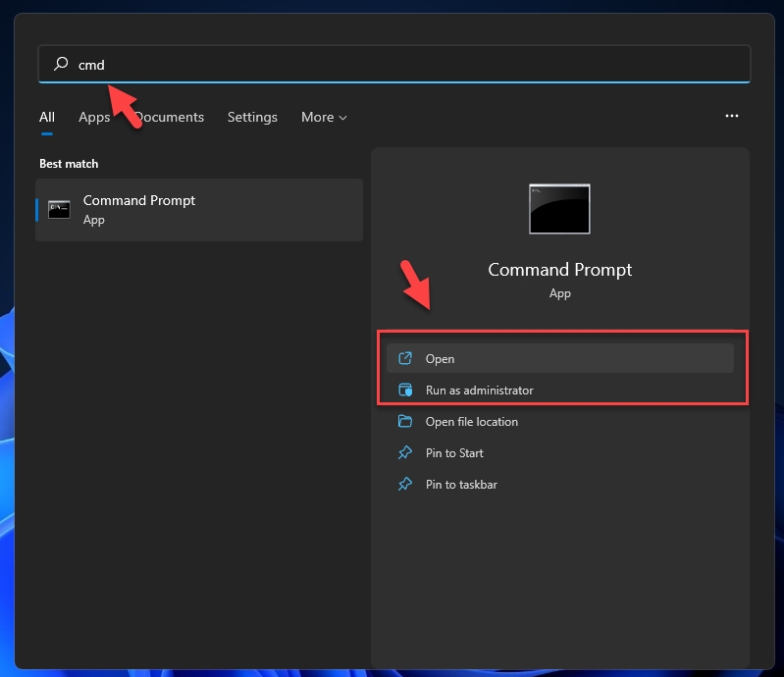784x677 pixels.
Task: Select Open file location
Action: (560, 422)
